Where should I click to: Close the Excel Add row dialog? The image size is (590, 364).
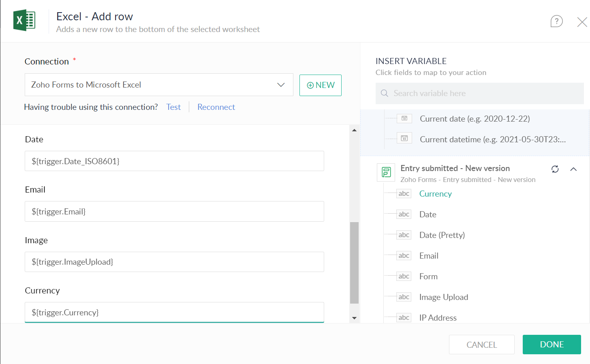[582, 22]
